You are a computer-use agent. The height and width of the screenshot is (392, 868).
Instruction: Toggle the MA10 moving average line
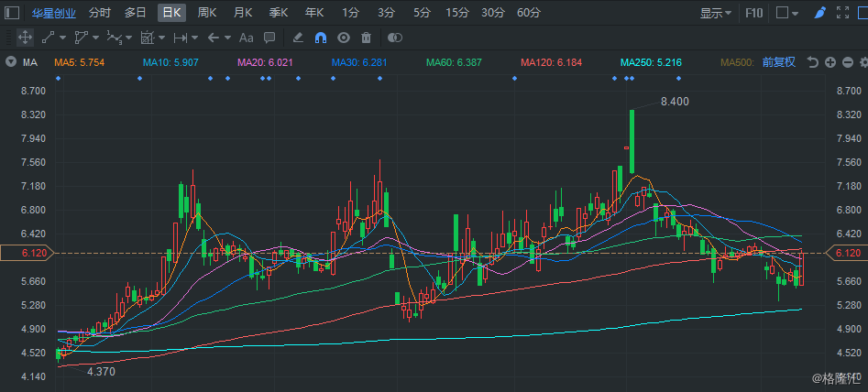[170, 62]
